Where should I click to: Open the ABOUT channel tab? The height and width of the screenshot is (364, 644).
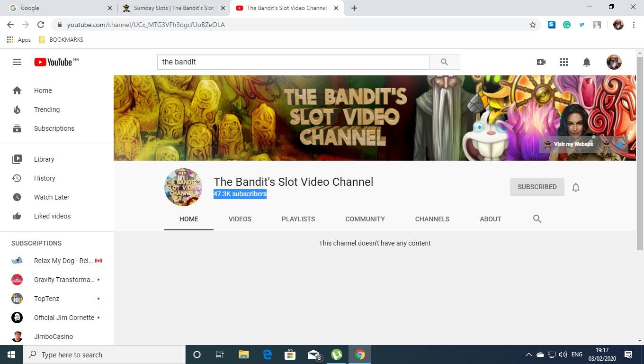(x=491, y=219)
